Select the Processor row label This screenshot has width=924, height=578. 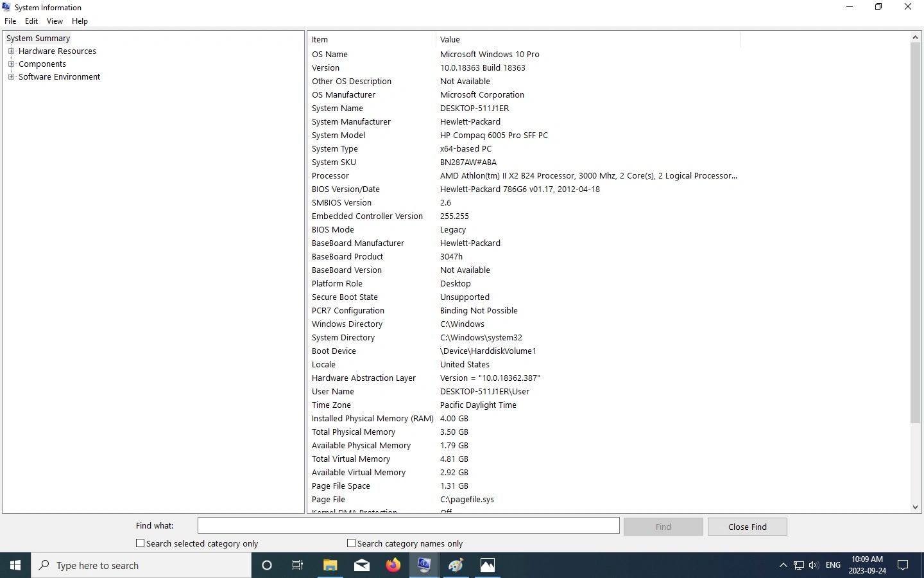pos(330,176)
